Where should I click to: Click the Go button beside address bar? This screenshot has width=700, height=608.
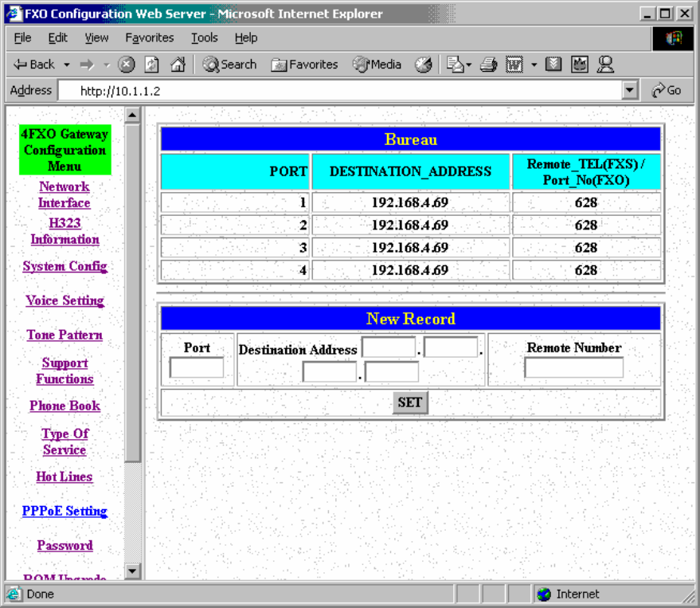[667, 90]
